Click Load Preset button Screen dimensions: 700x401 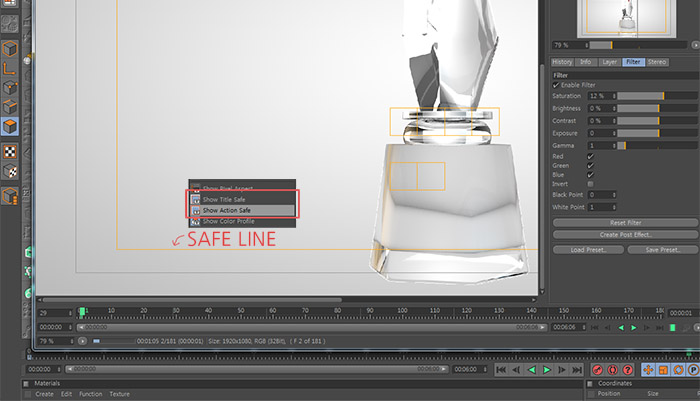(x=588, y=250)
